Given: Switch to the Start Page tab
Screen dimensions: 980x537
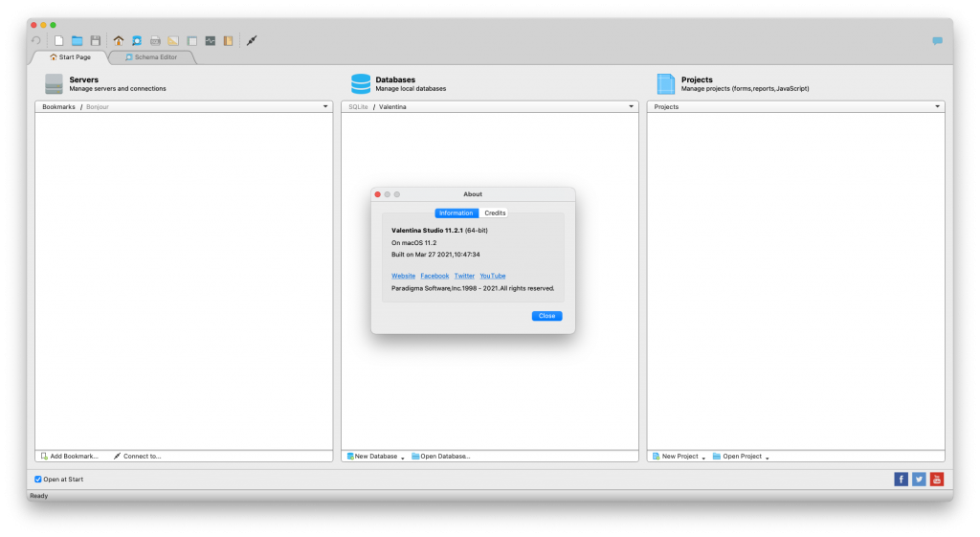Looking at the screenshot, I should [70, 56].
